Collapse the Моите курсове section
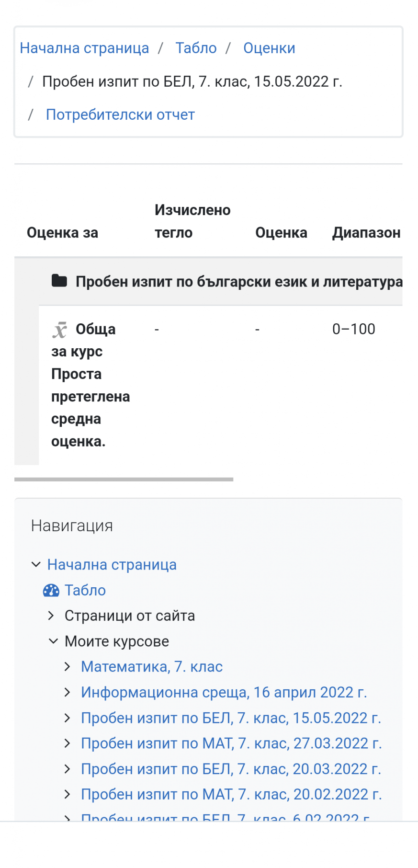This screenshot has width=418, height=868. (x=53, y=641)
